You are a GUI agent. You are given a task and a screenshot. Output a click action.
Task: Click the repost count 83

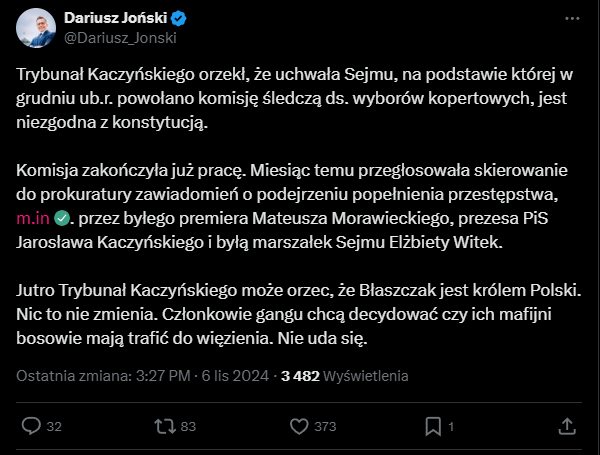[188, 427]
